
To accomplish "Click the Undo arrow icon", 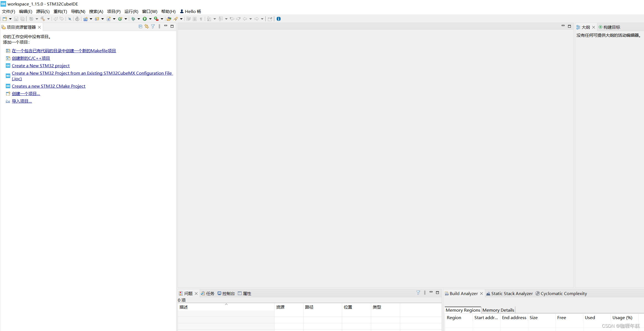I will 56,19.
